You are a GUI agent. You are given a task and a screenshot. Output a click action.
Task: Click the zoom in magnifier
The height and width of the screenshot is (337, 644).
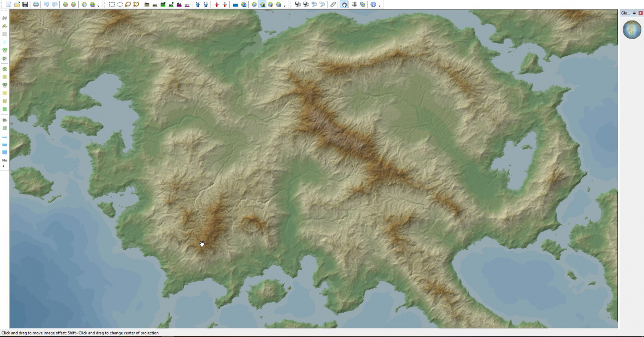(x=298, y=4)
